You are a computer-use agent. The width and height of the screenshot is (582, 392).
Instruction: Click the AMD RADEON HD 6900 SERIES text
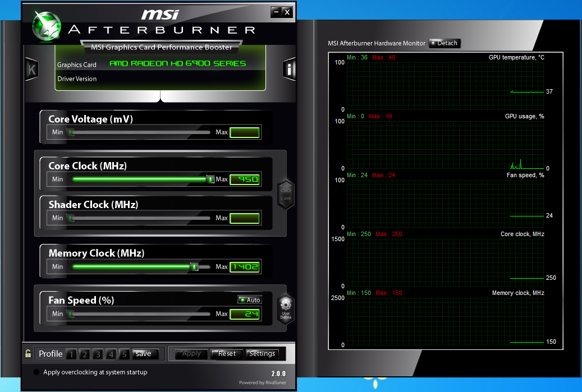coord(178,63)
